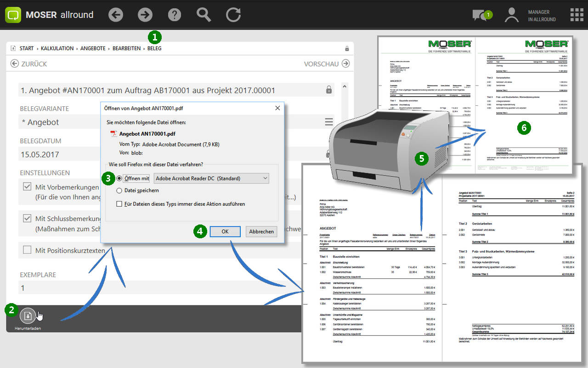Open help via question mark icon
This screenshot has width=588, height=368.
tap(175, 15)
